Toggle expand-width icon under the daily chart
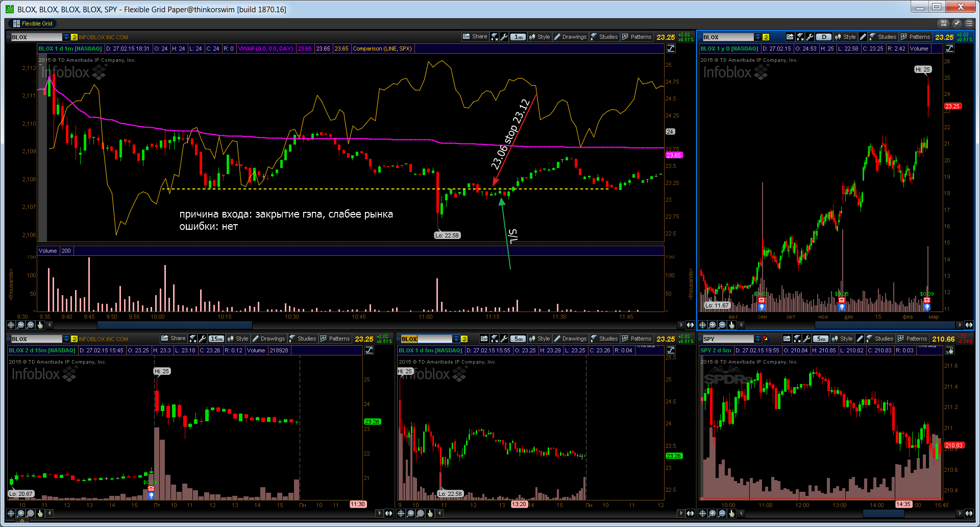980x527 pixels. 969,325
